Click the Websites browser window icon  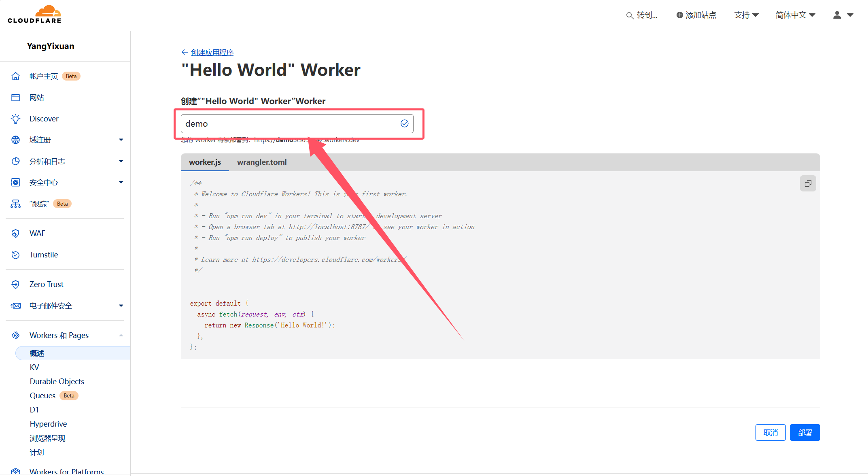click(15, 98)
